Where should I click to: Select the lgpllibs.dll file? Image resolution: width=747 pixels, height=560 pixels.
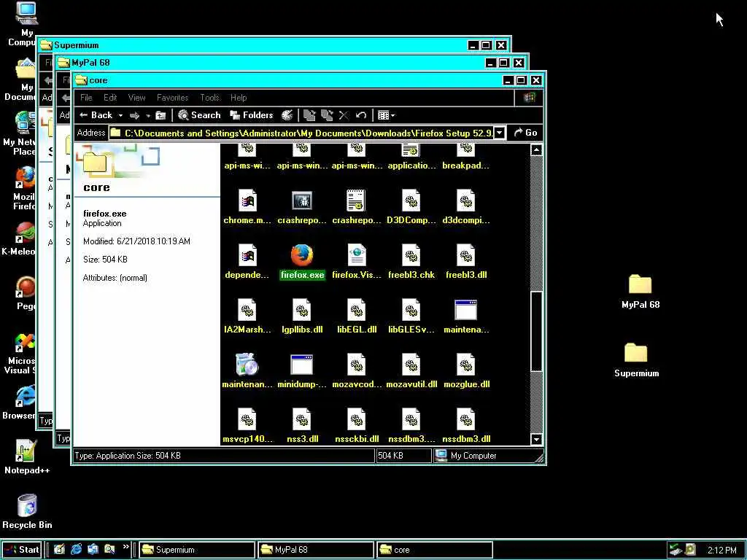coord(302,316)
